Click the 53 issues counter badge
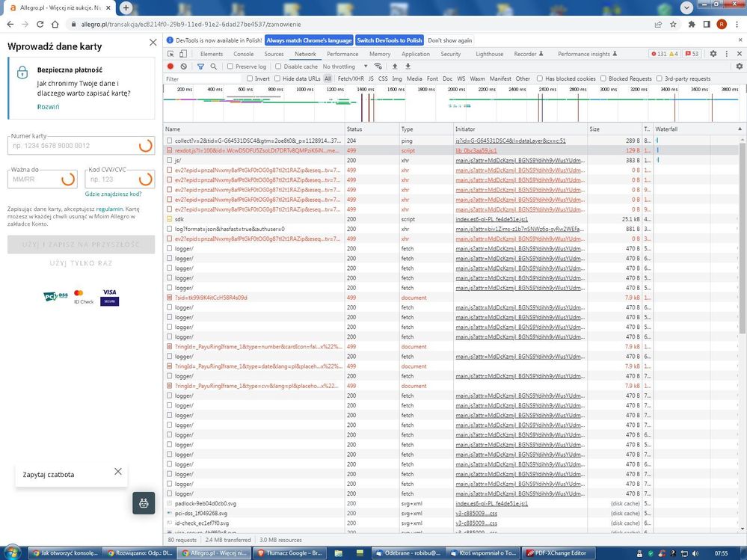The image size is (747, 560). (x=692, y=54)
